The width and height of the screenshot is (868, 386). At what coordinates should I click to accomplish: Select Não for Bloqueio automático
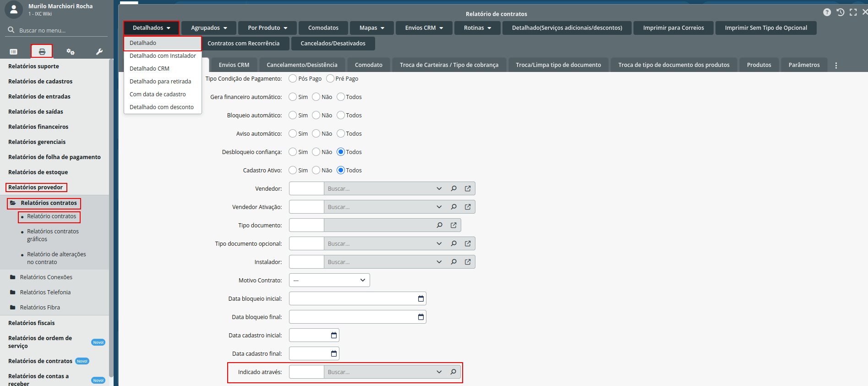pos(316,115)
